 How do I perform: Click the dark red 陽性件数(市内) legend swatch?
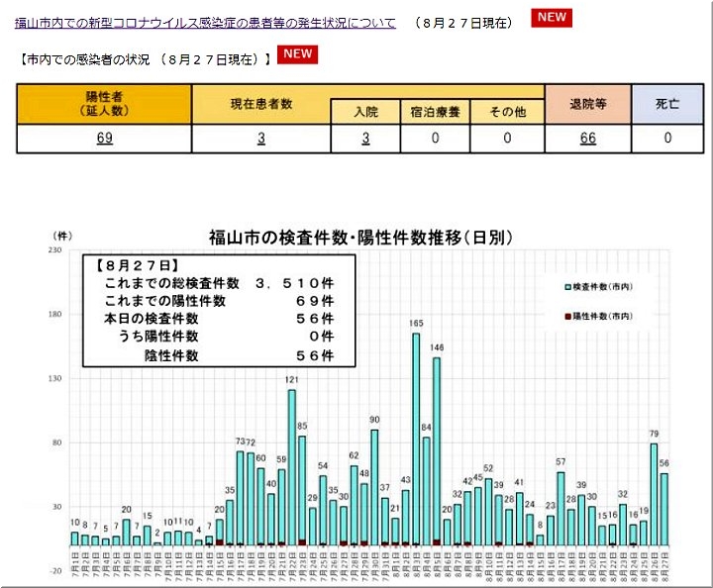pyautogui.click(x=567, y=315)
